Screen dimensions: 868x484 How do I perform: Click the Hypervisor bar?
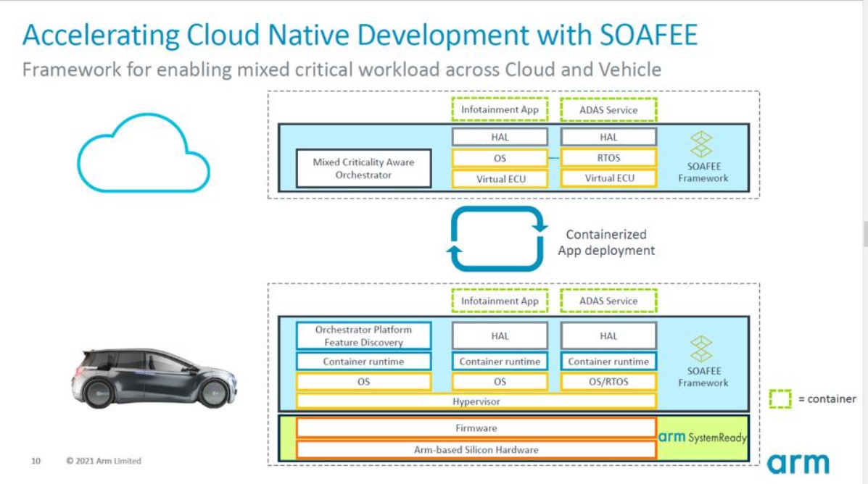(476, 401)
